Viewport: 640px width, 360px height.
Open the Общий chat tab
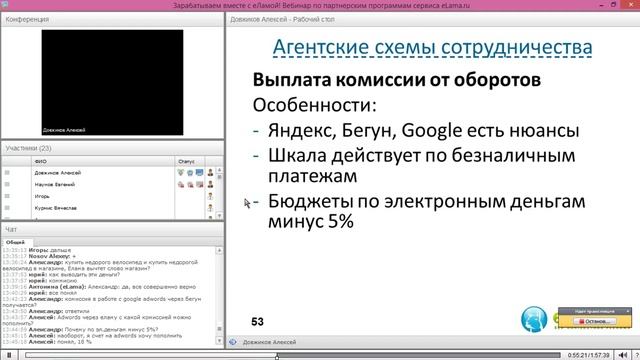pyautogui.click(x=16, y=242)
